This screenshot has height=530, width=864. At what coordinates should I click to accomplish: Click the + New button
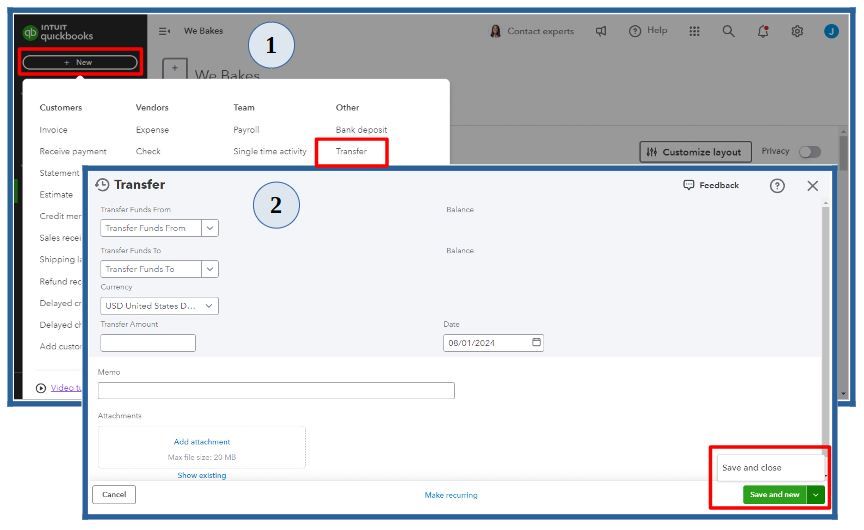pos(80,62)
